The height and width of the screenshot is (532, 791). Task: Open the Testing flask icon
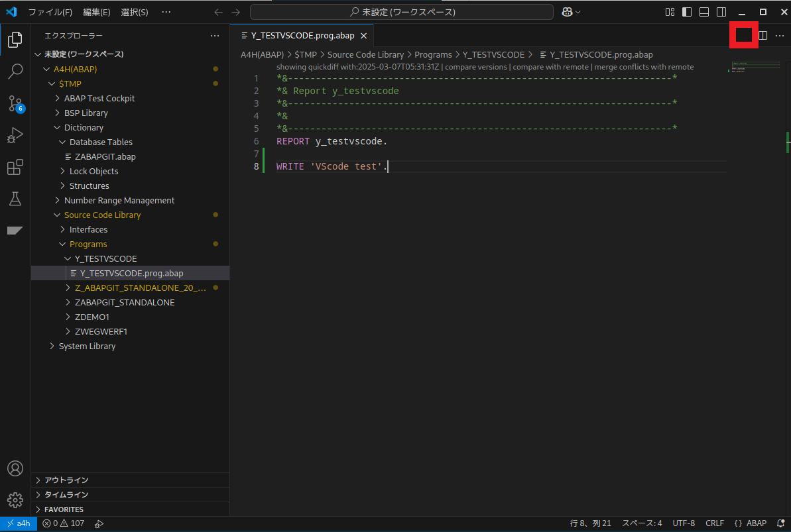[15, 199]
